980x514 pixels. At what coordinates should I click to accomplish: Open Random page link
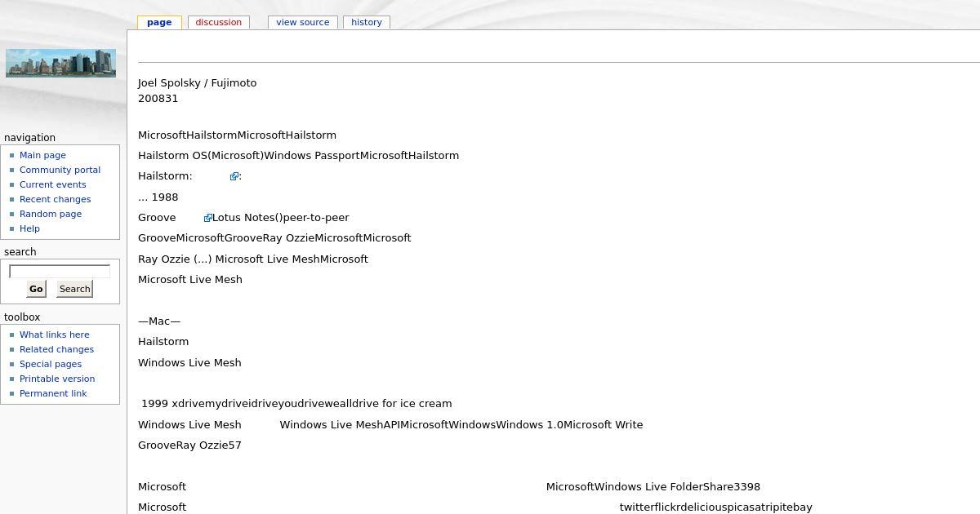51,214
